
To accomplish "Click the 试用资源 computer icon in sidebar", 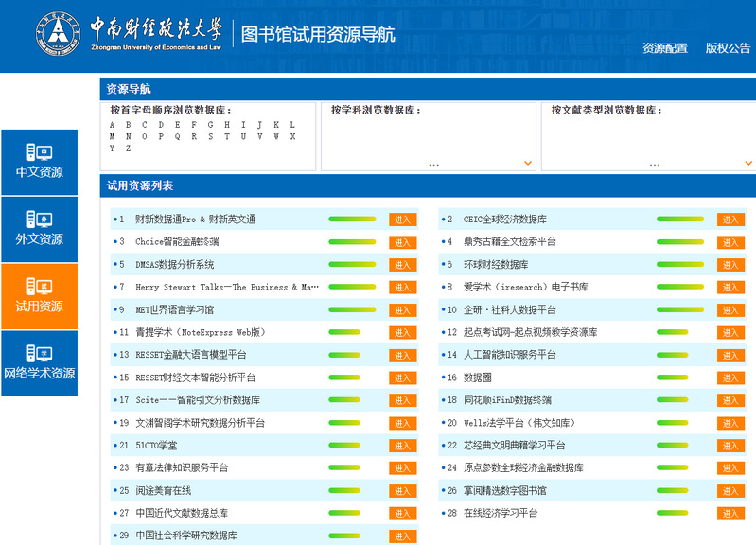I will pyautogui.click(x=39, y=286).
